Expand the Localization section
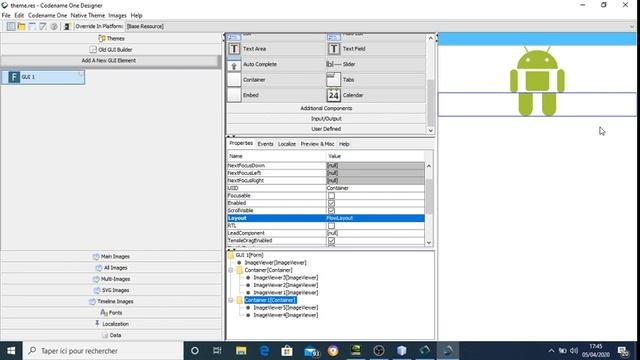The width and height of the screenshot is (640, 360). click(x=111, y=324)
